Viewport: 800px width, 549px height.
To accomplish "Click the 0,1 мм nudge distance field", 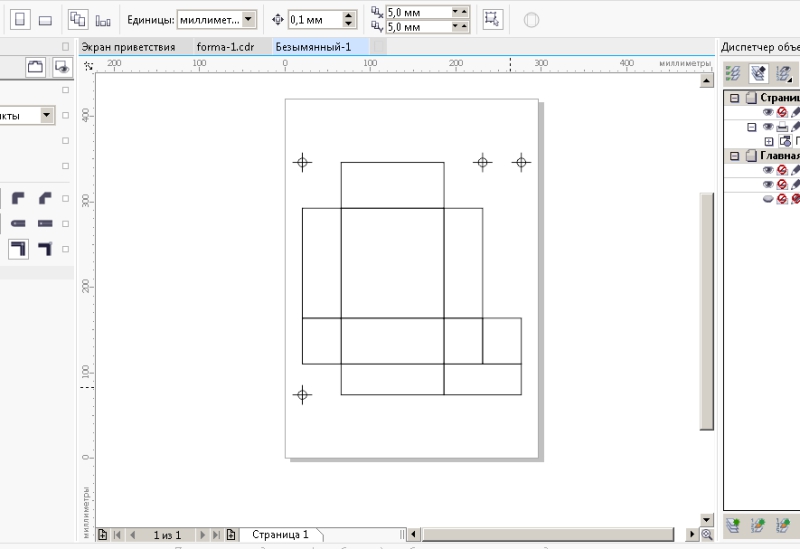I will click(315, 20).
